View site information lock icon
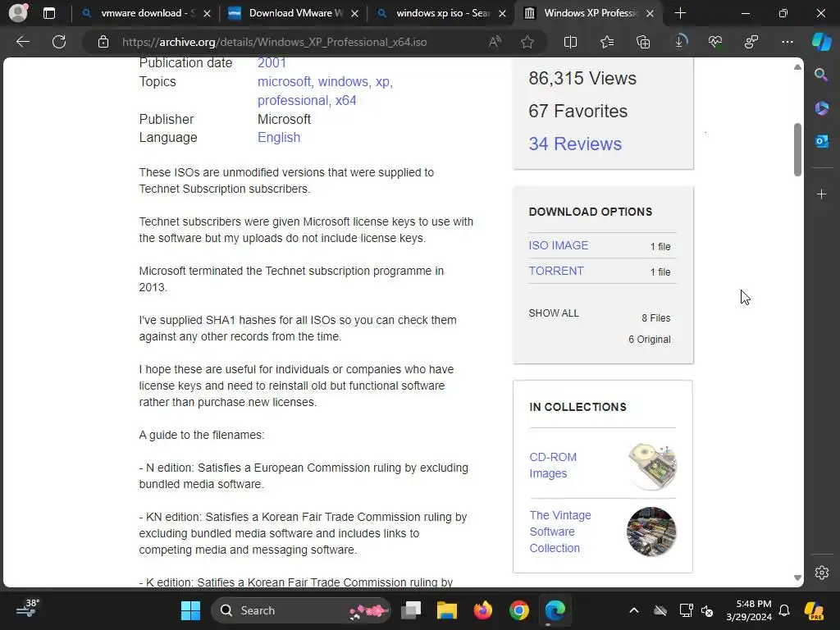This screenshot has width=840, height=630. pyautogui.click(x=103, y=42)
